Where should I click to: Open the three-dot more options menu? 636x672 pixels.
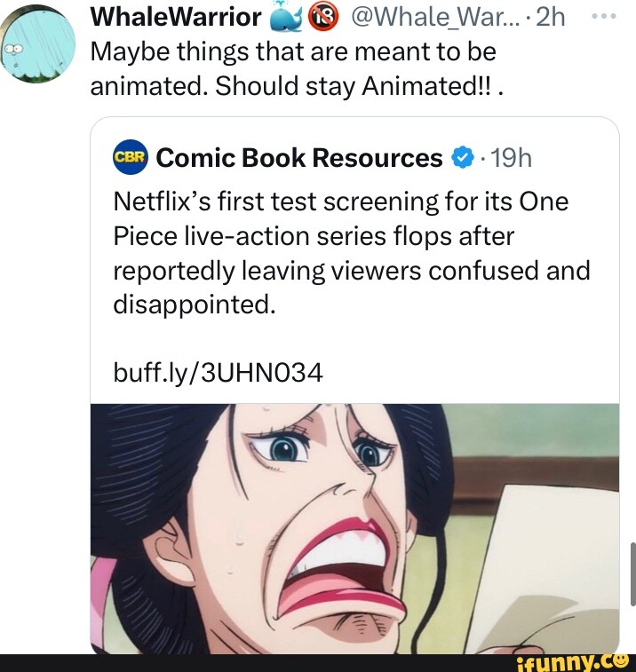605,17
